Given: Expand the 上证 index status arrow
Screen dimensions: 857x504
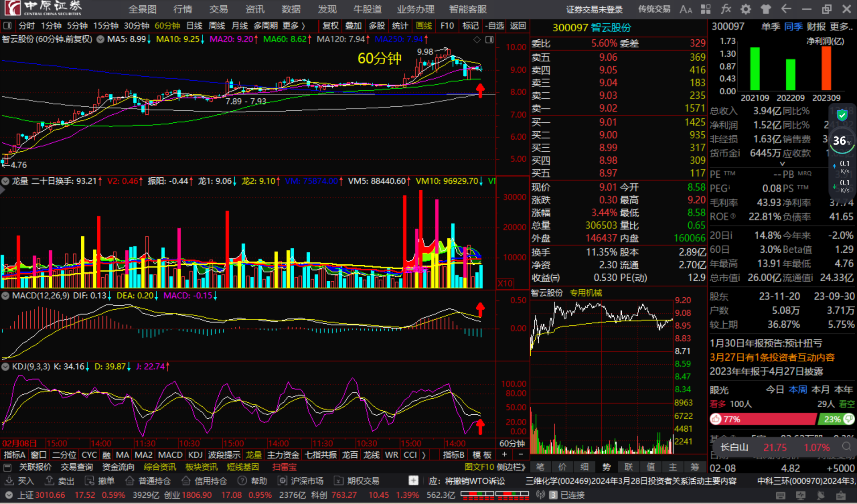Looking at the screenshot, I should pos(8,495).
